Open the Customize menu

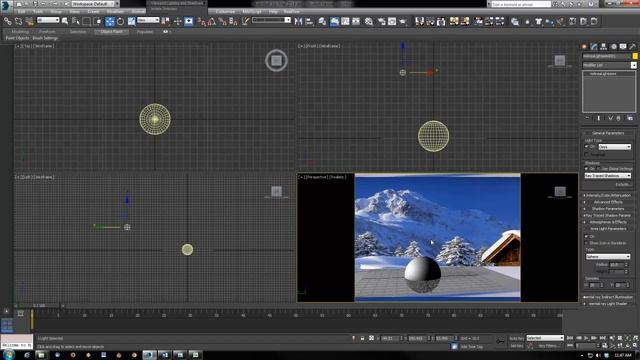tap(225, 11)
